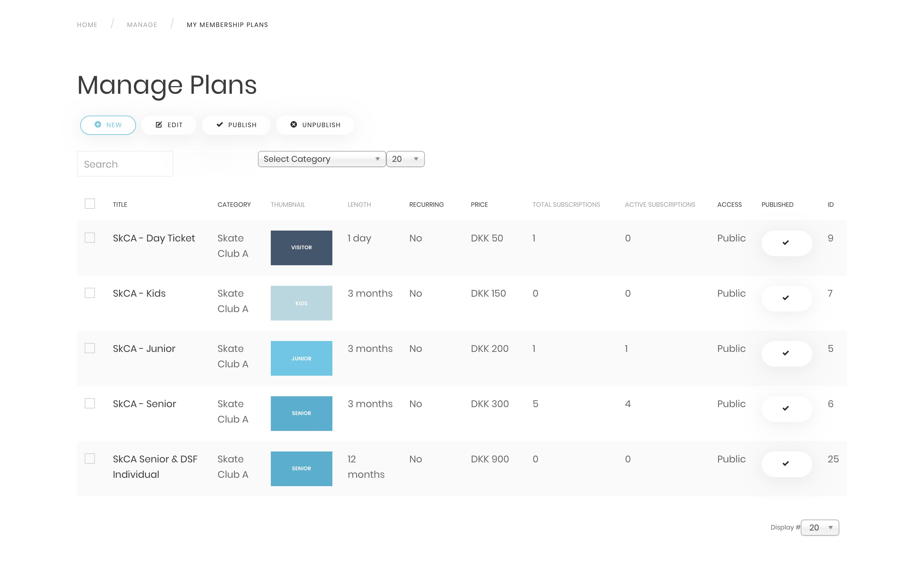
Task: Toggle published status for SkCA - Day Ticket
Action: pos(787,243)
